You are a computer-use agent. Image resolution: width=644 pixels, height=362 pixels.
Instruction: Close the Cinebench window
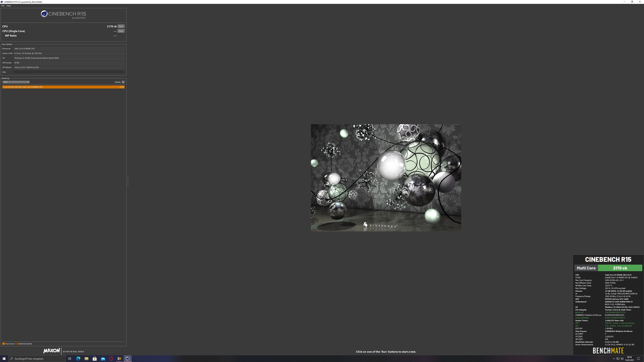640,2
